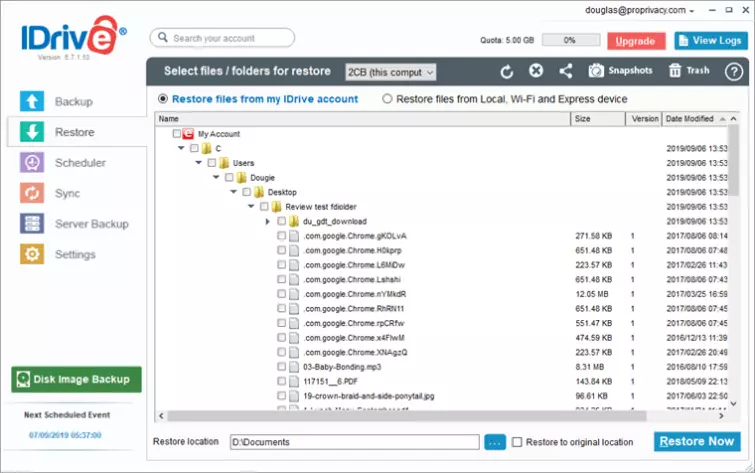Collapse the Review test fdlolder node
The image size is (755, 473).
point(251,207)
